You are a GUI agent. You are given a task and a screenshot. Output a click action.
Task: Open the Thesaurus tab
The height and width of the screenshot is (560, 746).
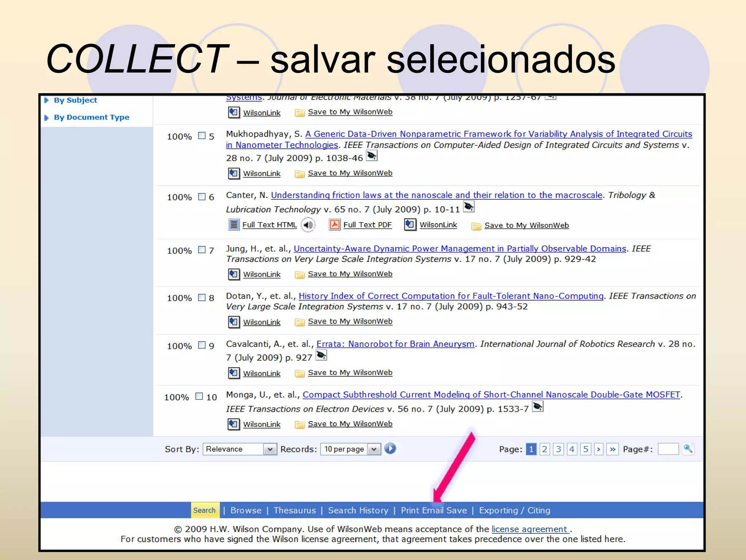[295, 510]
